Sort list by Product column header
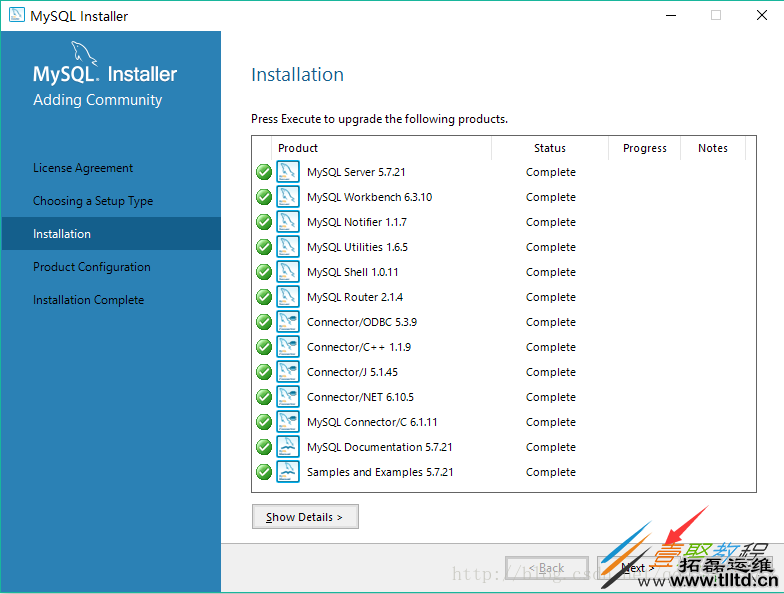 [x=382, y=148]
